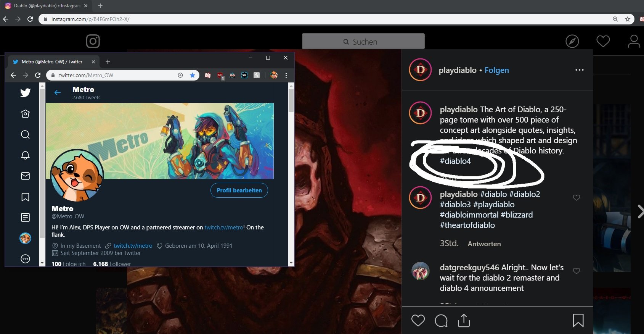The width and height of the screenshot is (644, 334).
Task: Like the playdiablo hashtag comment
Action: coord(576,198)
